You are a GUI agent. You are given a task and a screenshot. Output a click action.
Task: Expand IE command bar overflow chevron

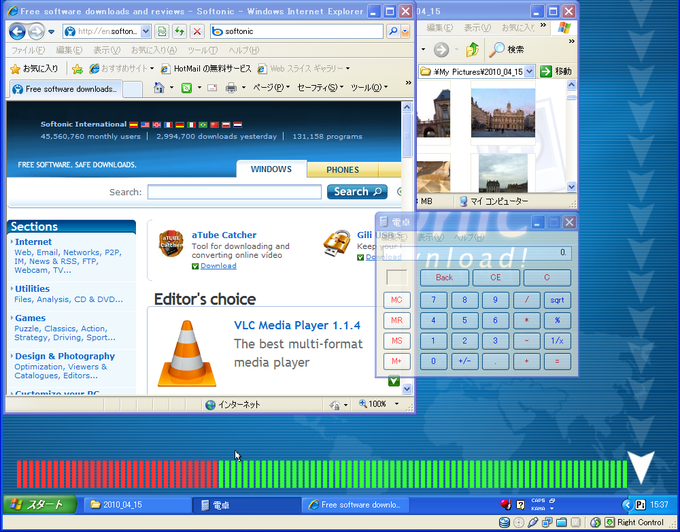coord(408,83)
